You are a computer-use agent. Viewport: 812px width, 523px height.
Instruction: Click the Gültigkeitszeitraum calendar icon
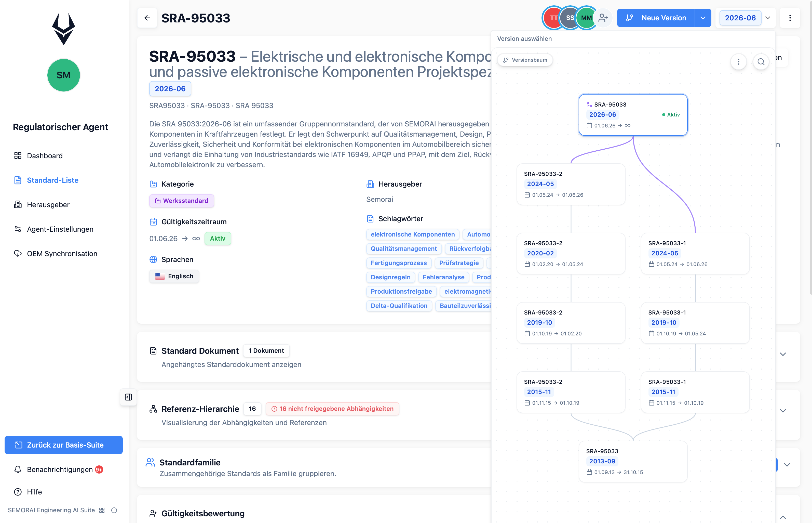pos(153,222)
